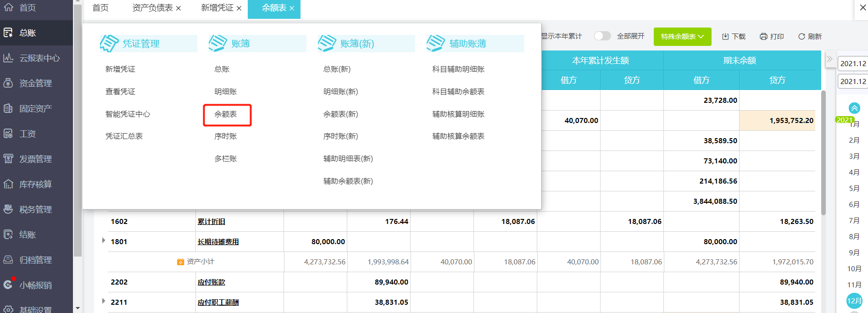Image resolution: width=868 pixels, height=313 pixels.
Task: Click the 刷新 refresh icon
Action: tap(801, 37)
